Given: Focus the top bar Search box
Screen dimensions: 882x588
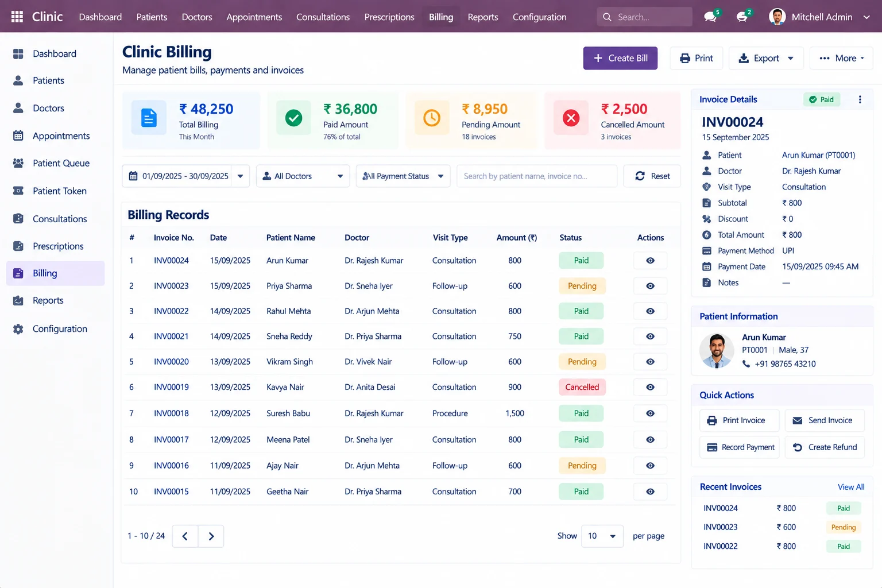Looking at the screenshot, I should (644, 17).
